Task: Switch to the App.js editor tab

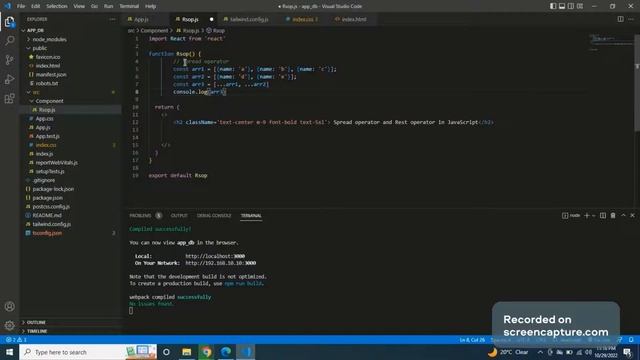Action: point(141,19)
